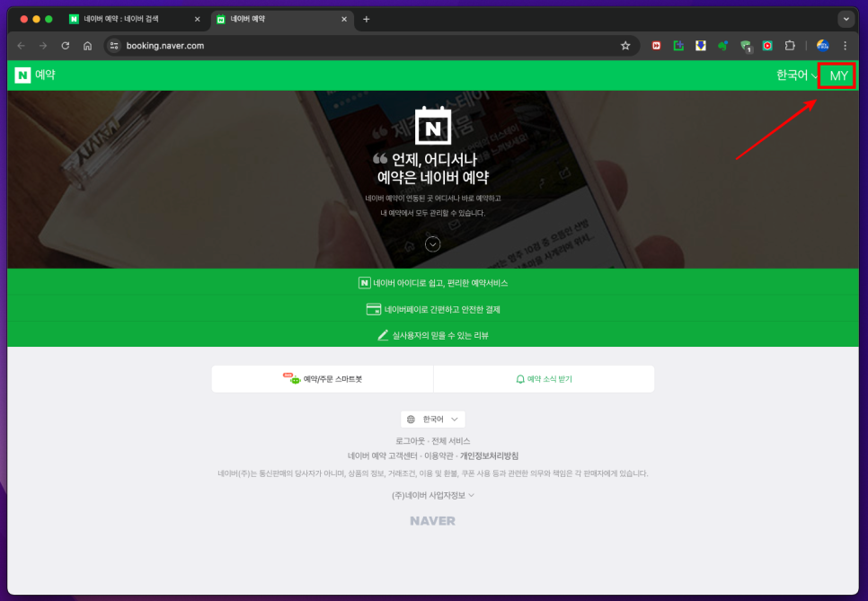868x601 pixels.
Task: Open 예약/주문 스마트봇
Action: pyautogui.click(x=323, y=379)
